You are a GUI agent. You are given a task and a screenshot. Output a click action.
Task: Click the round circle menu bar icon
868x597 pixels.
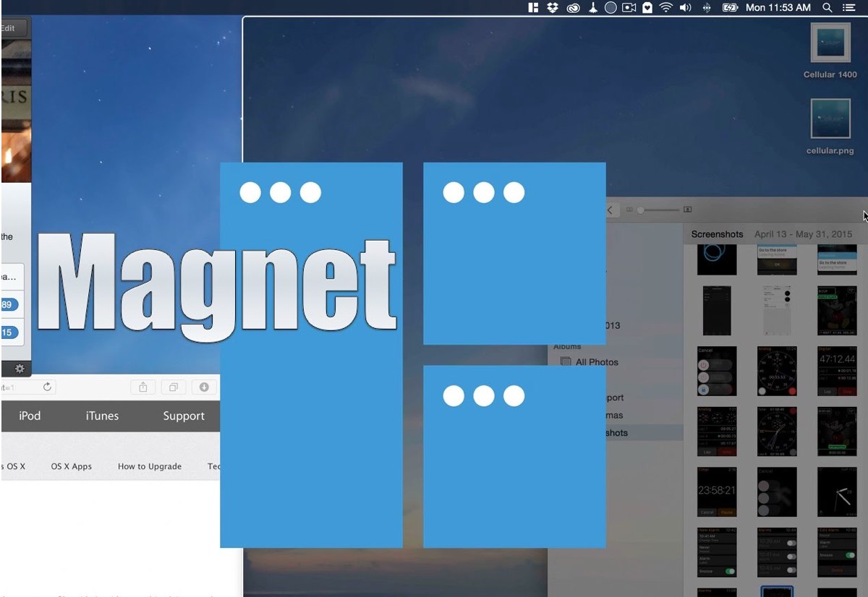click(610, 8)
